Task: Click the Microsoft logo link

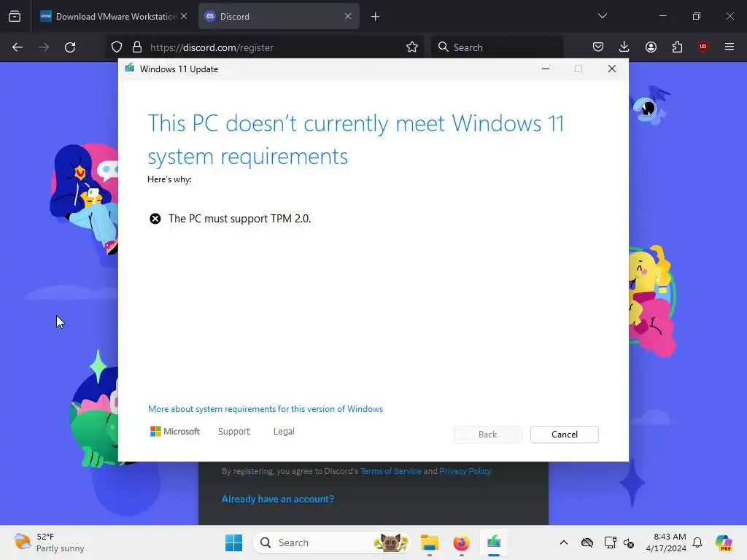Action: (x=175, y=432)
